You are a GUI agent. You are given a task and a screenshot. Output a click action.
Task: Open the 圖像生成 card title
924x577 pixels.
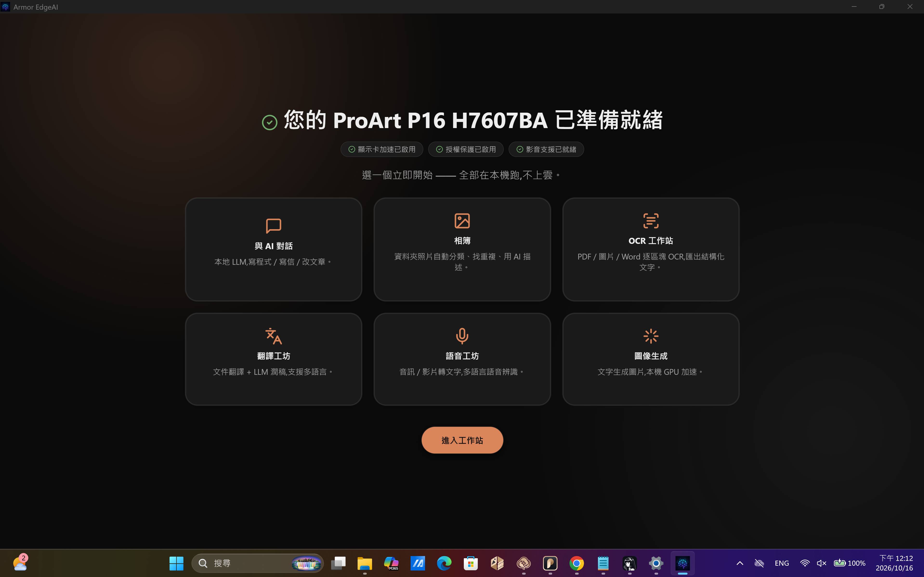click(651, 356)
